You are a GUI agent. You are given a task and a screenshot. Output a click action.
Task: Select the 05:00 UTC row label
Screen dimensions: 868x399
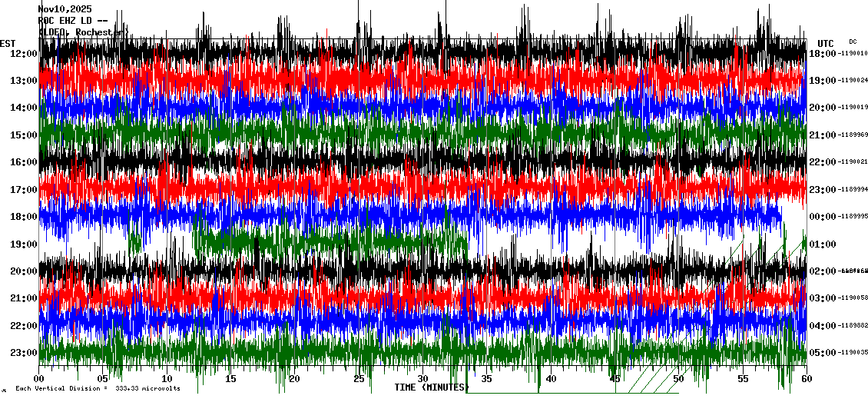(x=822, y=353)
